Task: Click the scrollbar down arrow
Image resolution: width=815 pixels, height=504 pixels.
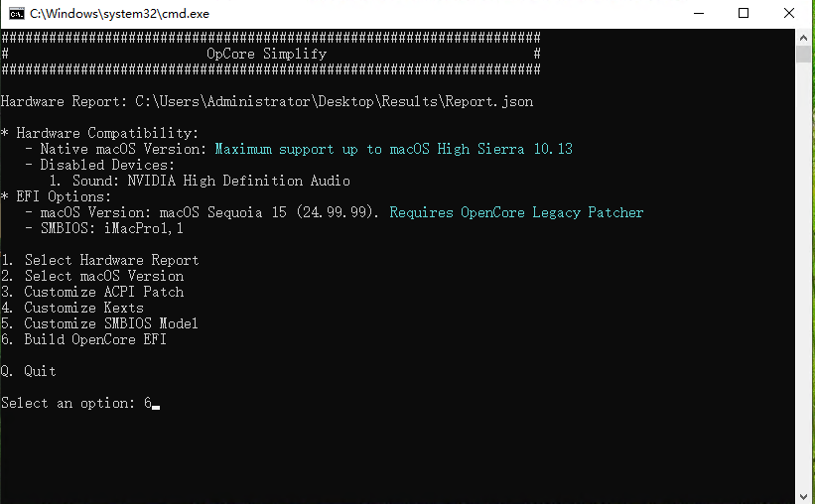Action: [805, 495]
